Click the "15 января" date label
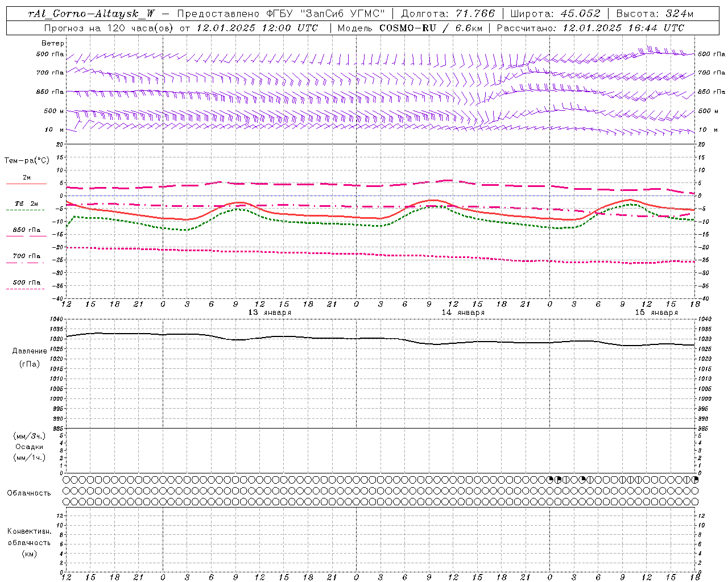The width and height of the screenshot is (728, 582). click(656, 313)
